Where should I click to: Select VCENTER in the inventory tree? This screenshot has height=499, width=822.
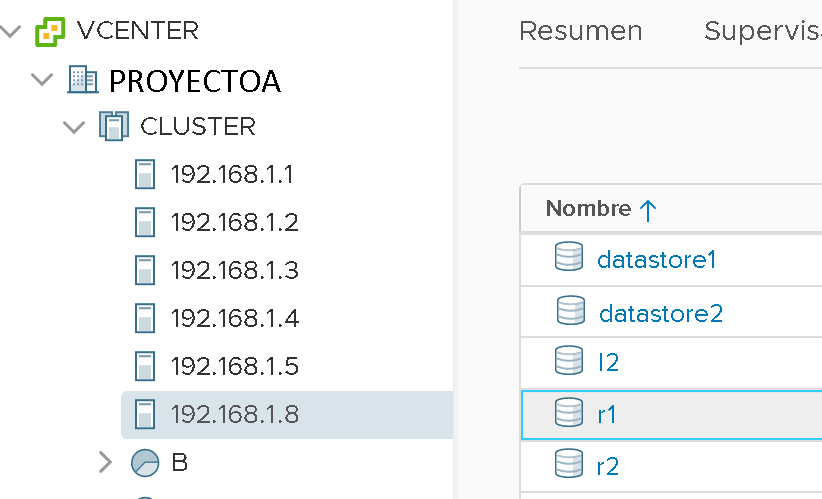(x=137, y=30)
